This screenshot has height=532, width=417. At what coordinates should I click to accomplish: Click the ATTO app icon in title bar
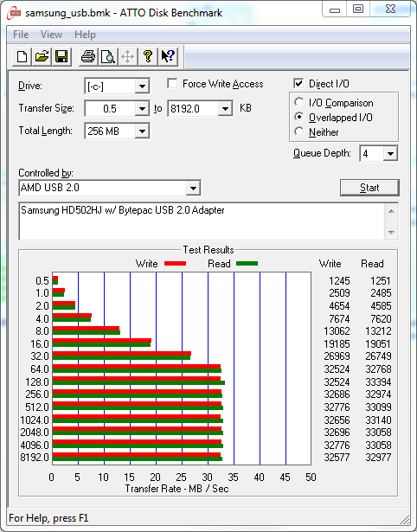coord(16,13)
